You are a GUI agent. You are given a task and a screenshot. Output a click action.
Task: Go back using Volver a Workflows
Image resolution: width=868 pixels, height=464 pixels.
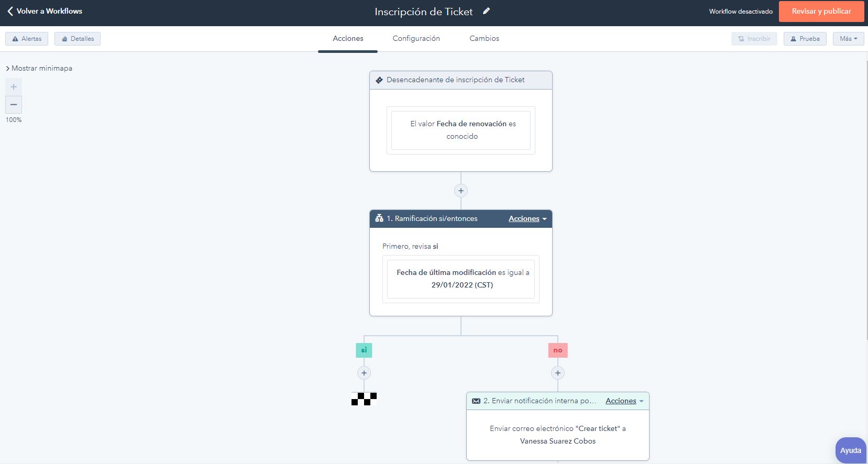[x=45, y=11]
